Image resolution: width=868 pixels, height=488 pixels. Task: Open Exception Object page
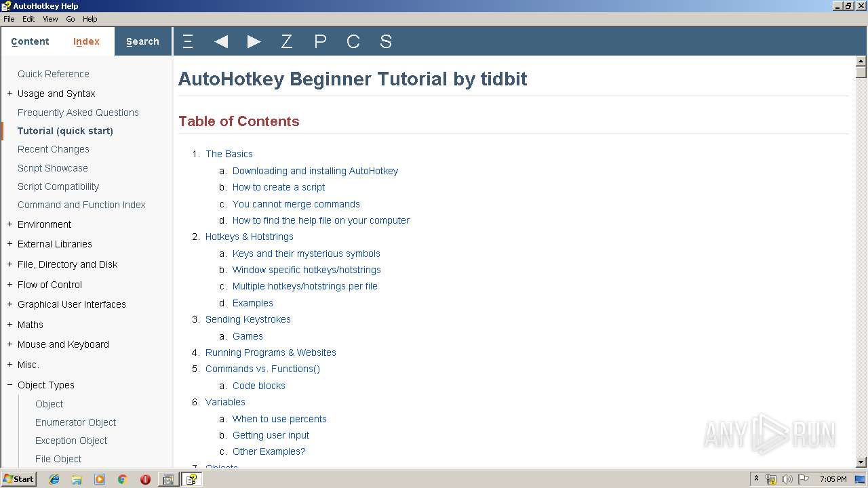[71, 441]
